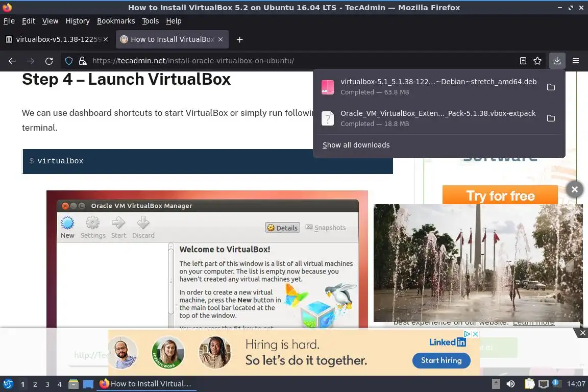
Task: Toggle reader view icon in address bar
Action: point(523,61)
